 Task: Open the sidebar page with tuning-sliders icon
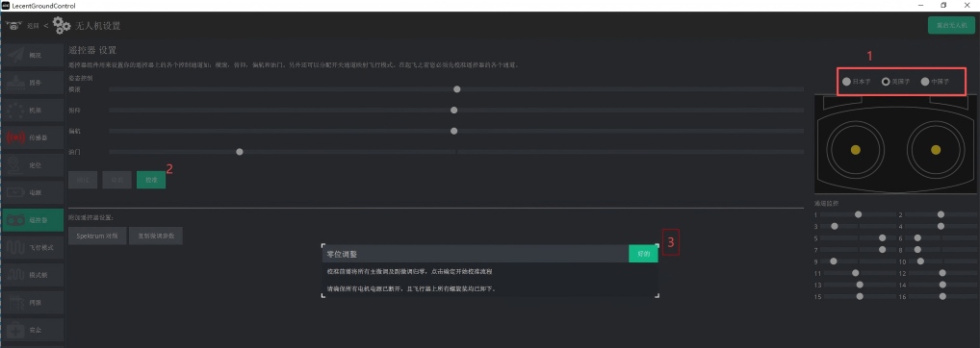(33, 302)
